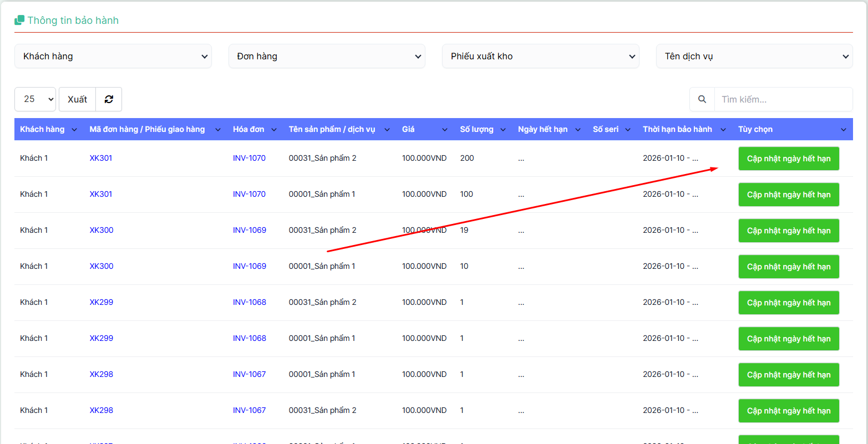
Task: Click the search magnifier icon
Action: coord(702,99)
